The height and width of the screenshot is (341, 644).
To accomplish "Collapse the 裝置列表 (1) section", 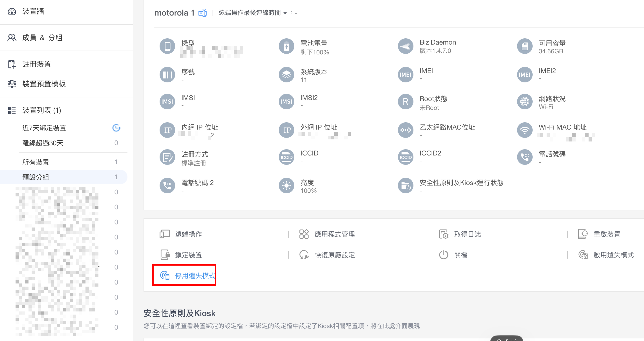I will [x=41, y=110].
